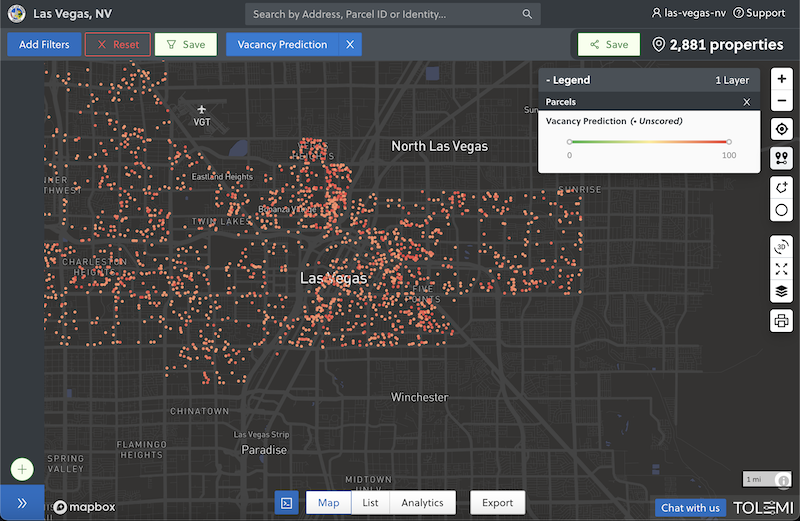The image size is (800, 521).
Task: Switch to the List tab
Action: coord(370,503)
